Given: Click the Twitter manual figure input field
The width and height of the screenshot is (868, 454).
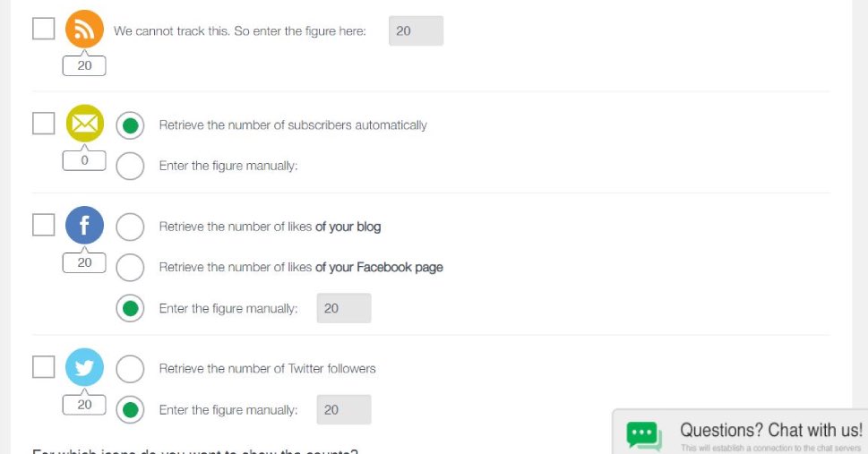Looking at the screenshot, I should pyautogui.click(x=344, y=410).
